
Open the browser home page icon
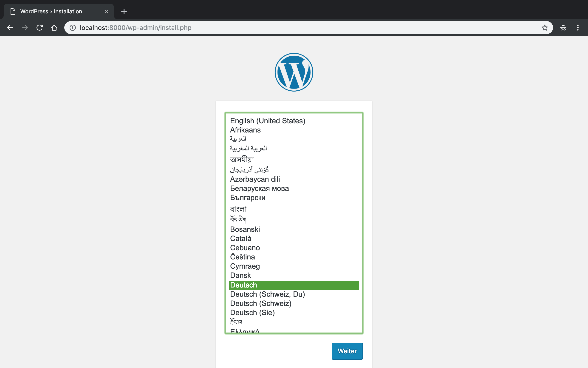(x=54, y=28)
